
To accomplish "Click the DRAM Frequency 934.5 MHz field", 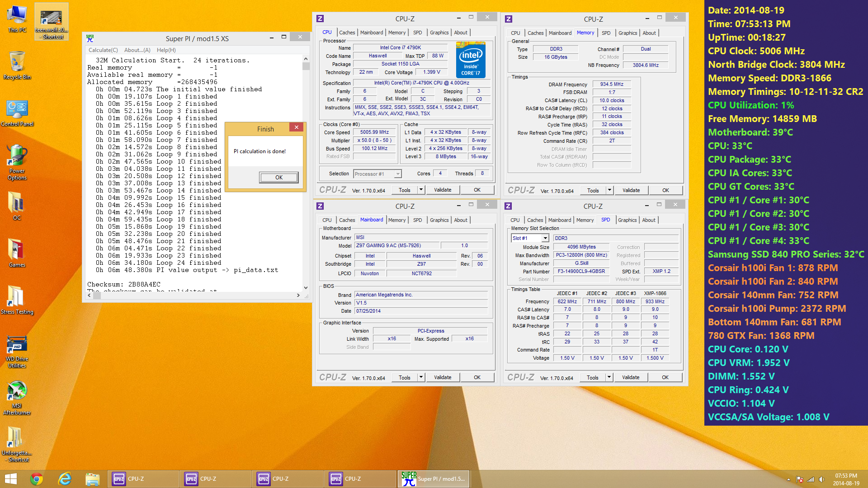I will pyautogui.click(x=611, y=84).
